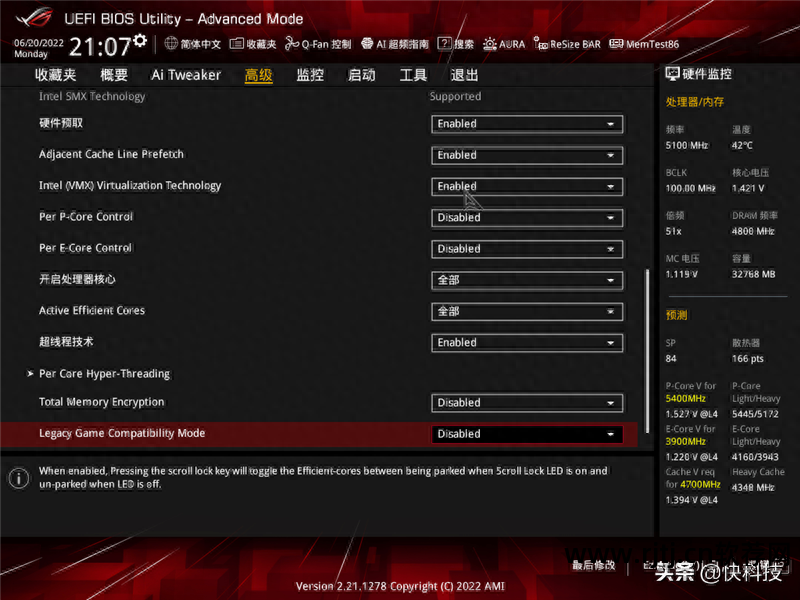Click the 开启处理器核心 label

77,279
